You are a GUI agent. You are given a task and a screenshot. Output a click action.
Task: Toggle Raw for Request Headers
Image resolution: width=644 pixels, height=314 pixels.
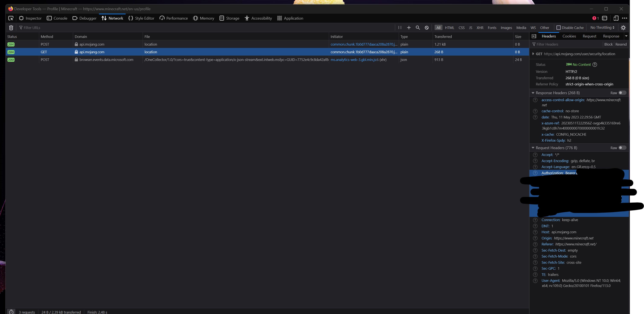pyautogui.click(x=622, y=148)
